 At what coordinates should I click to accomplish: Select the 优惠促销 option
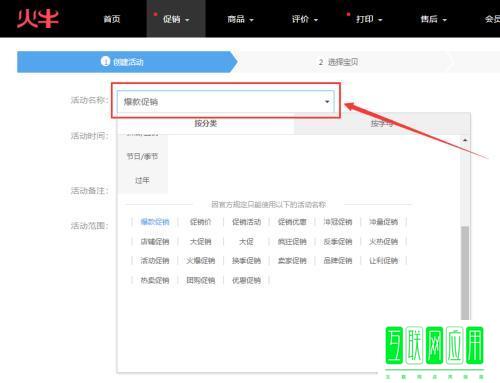click(x=246, y=280)
